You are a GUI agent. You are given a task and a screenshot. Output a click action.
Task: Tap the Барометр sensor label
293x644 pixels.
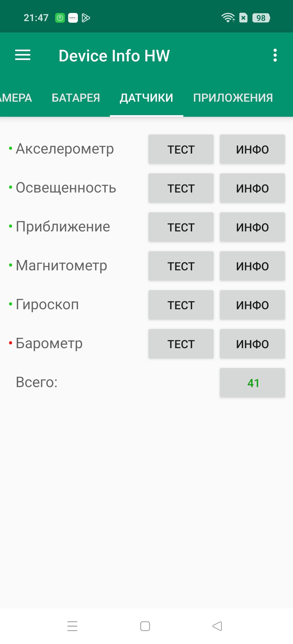(x=49, y=343)
